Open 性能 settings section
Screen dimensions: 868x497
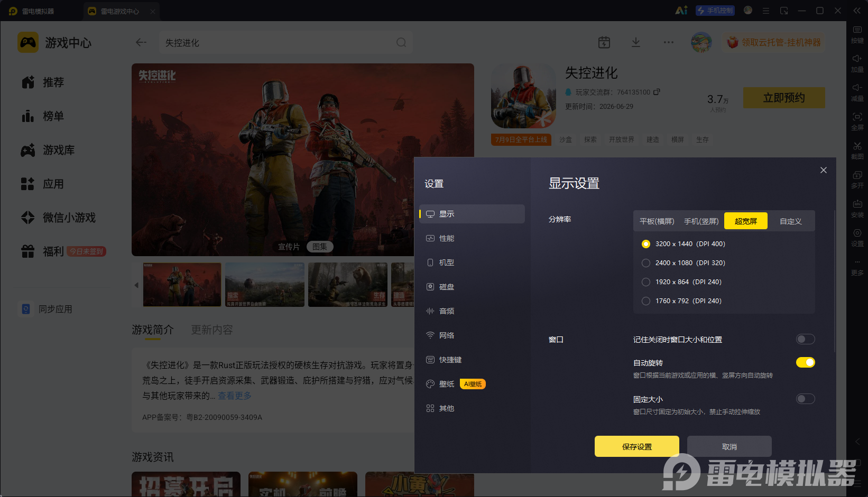click(x=472, y=238)
